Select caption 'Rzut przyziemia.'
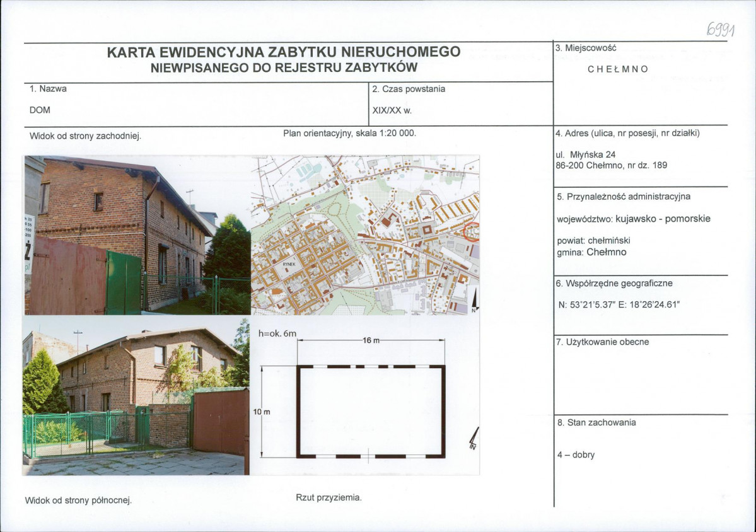The height and width of the screenshot is (532, 756). pos(329,498)
